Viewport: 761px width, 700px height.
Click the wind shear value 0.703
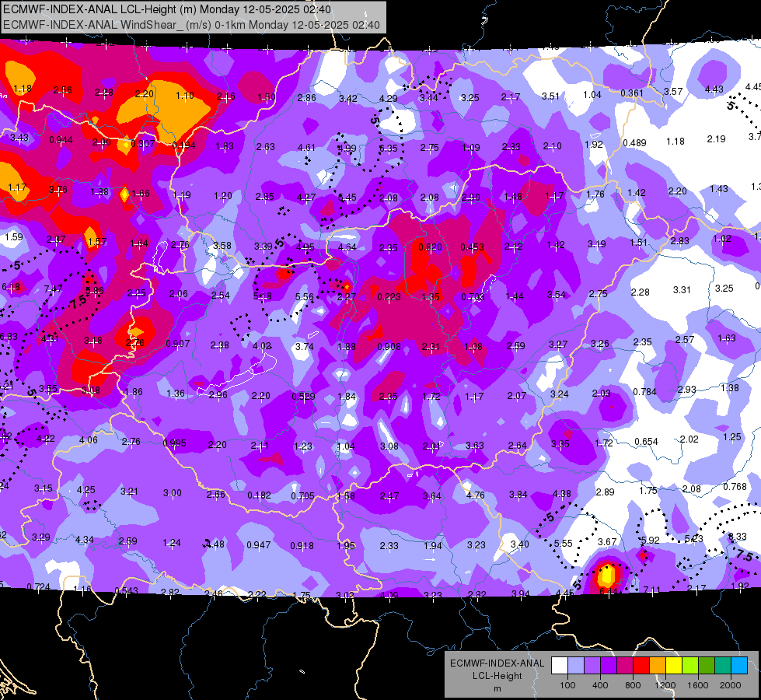click(473, 296)
